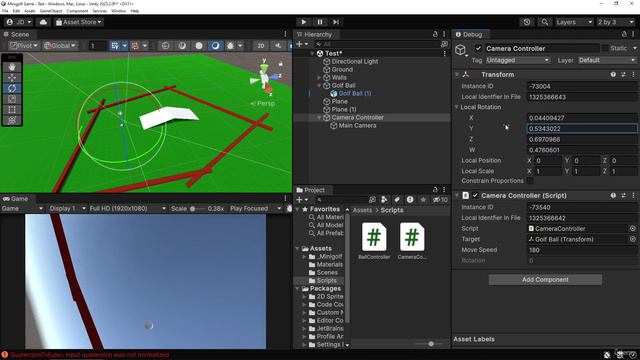640x360 pixels.
Task: Toggle grid snapping button
Action: (x=115, y=46)
